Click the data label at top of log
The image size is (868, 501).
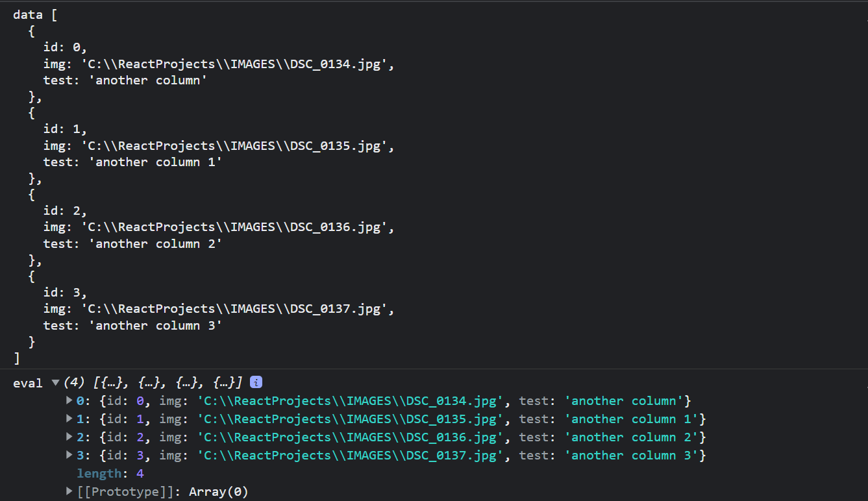28,15
